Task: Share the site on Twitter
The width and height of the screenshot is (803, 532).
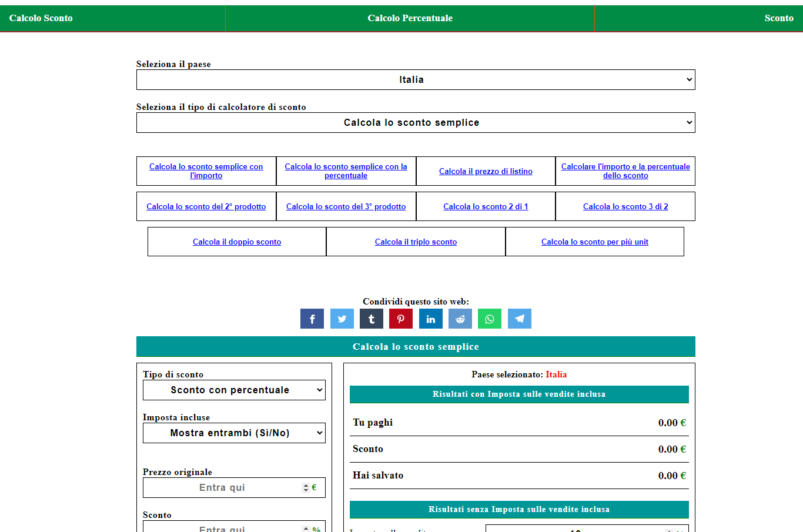Action: (342, 319)
